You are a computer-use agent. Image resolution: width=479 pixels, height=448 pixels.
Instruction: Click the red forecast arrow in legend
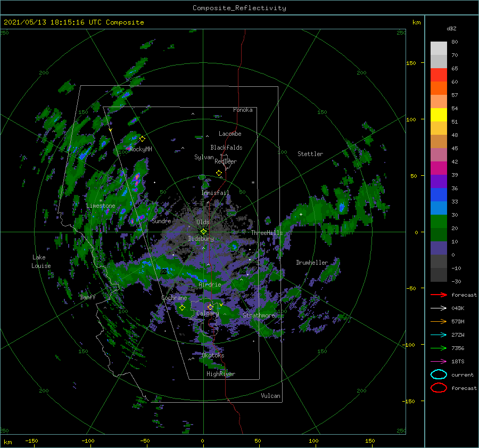click(x=439, y=295)
